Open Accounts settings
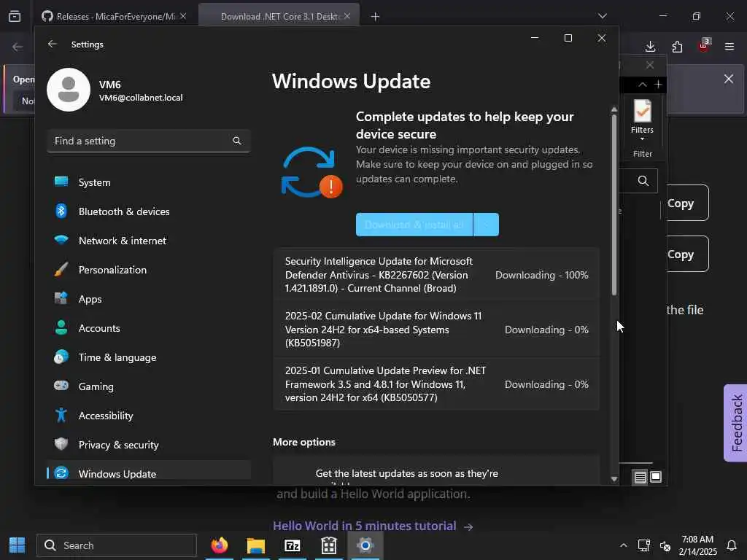 point(149,328)
